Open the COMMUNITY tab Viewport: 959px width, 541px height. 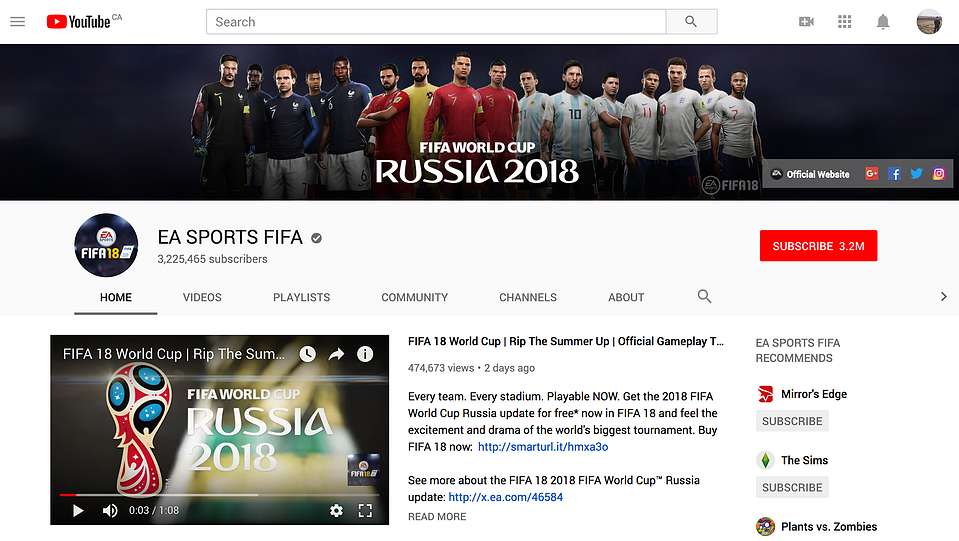pos(415,298)
